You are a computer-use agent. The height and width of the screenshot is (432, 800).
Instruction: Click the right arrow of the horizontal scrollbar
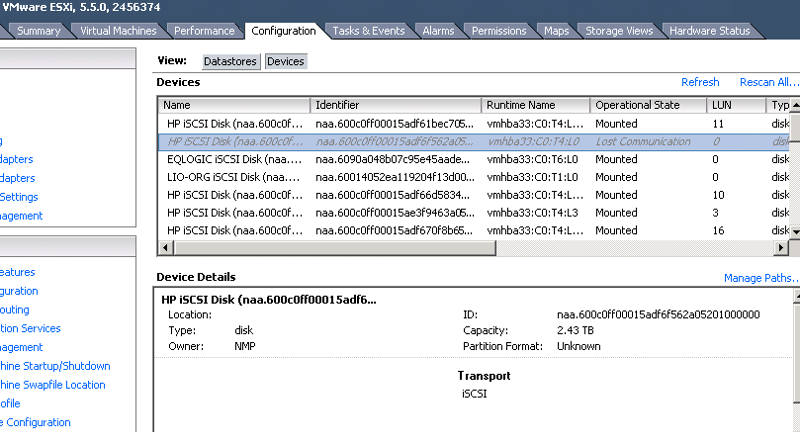781,248
